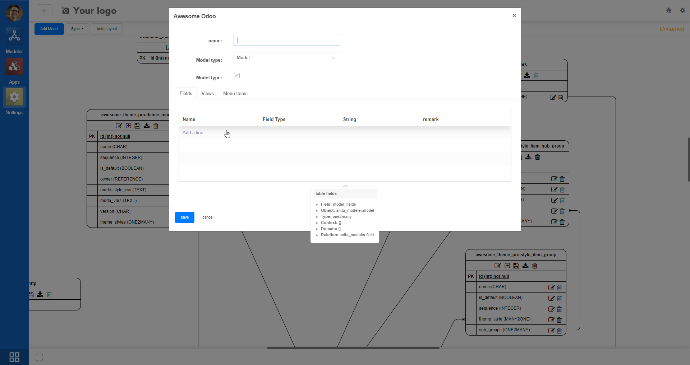690x365 pixels.
Task: Open the Apps dropdown button in the toolbar
Action: point(77,29)
